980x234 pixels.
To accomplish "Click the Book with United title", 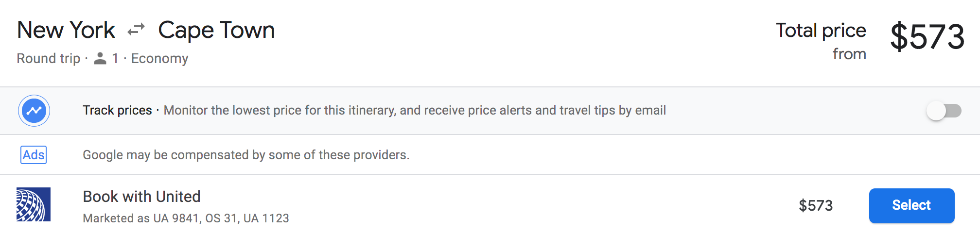I will point(141,197).
